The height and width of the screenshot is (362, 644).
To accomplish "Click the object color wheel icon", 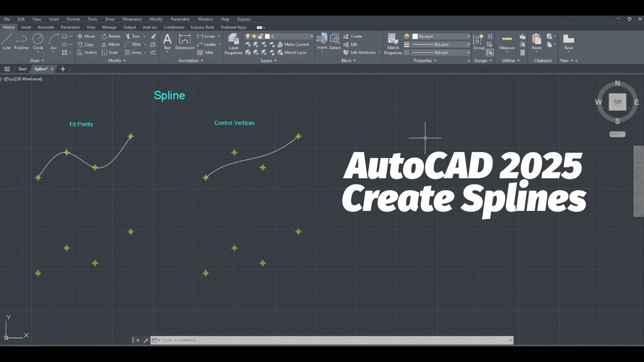I will tap(407, 36).
